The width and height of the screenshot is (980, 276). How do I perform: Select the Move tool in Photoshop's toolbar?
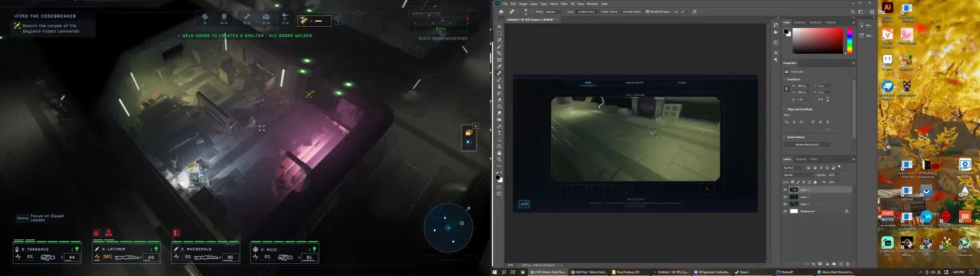(500, 26)
